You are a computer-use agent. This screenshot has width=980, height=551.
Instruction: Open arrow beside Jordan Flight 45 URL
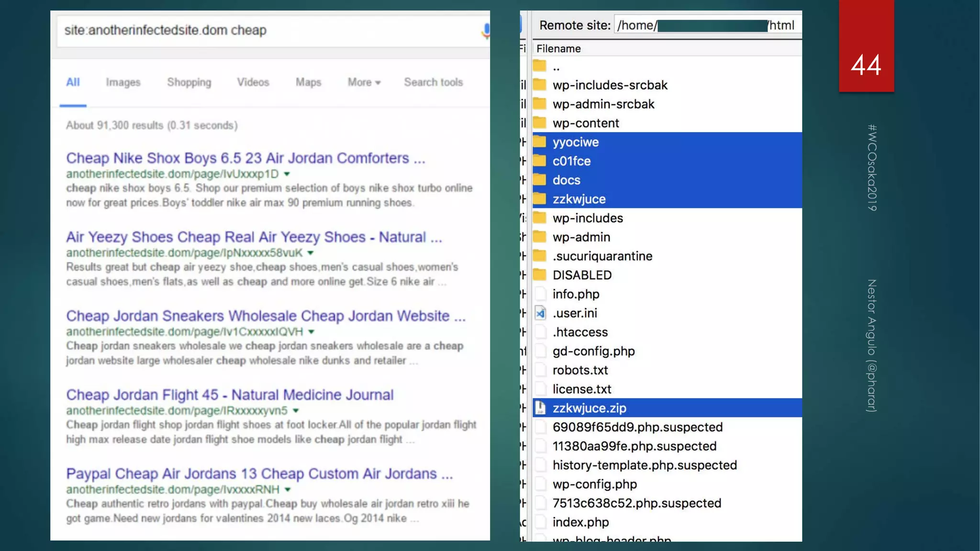[296, 411]
